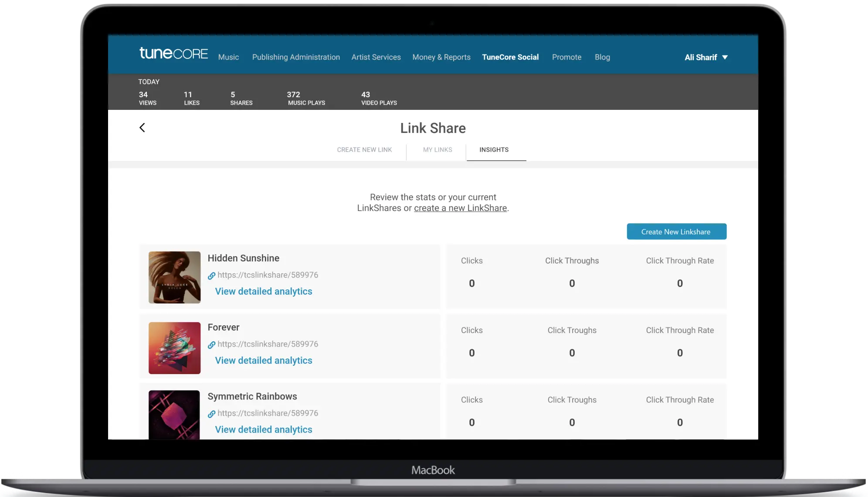This screenshot has width=868, height=497.
Task: Open the Hidden Sunshine linkshare URL
Action: coord(268,275)
